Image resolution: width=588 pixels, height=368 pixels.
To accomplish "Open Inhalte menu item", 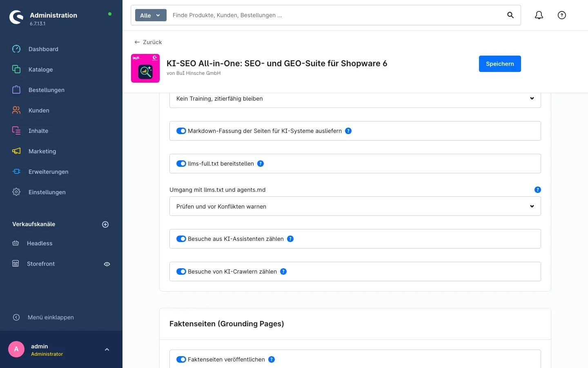I will (x=38, y=131).
